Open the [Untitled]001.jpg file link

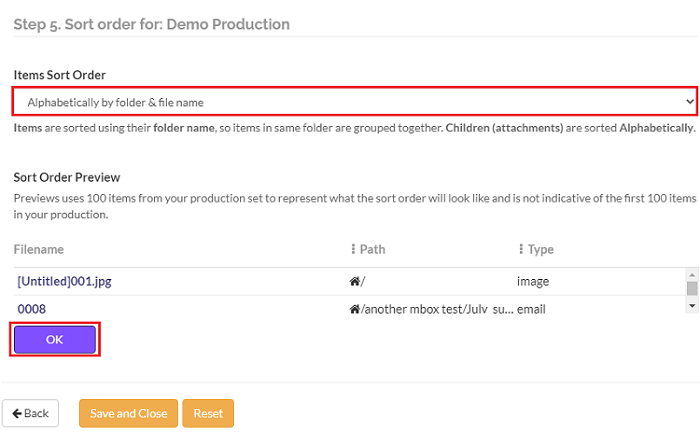pyautogui.click(x=64, y=281)
